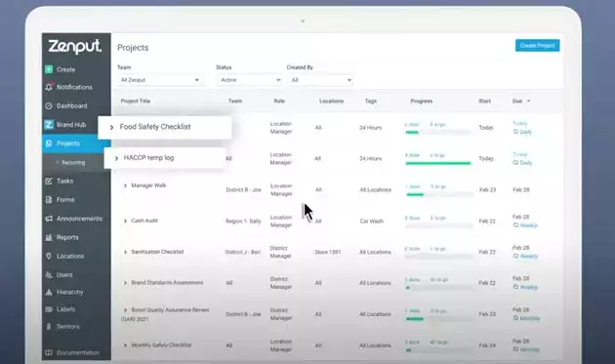Open Announcements megaphone icon
The height and width of the screenshot is (364, 615).
point(49,219)
